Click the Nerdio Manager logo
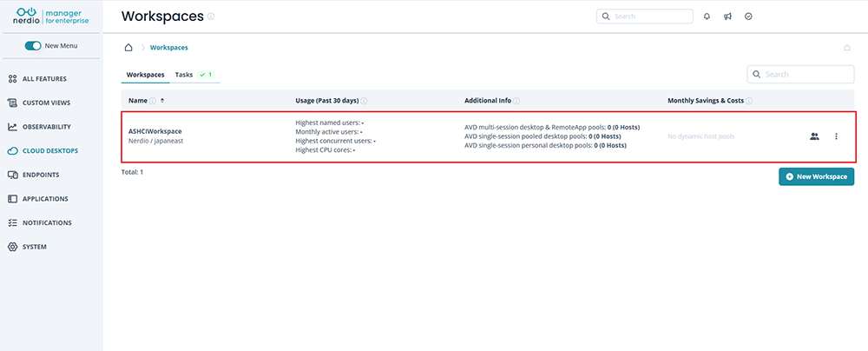The width and height of the screenshot is (868, 351). [x=51, y=17]
